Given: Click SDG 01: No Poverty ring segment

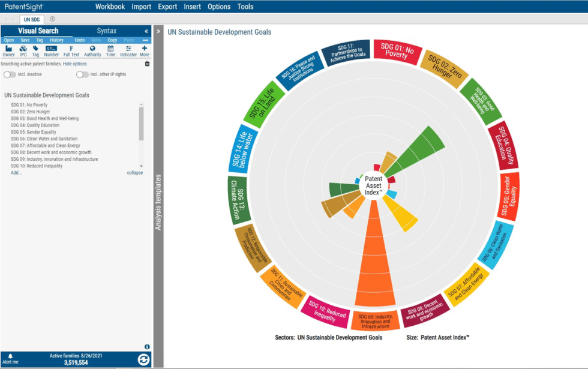Looking at the screenshot, I should (397, 52).
